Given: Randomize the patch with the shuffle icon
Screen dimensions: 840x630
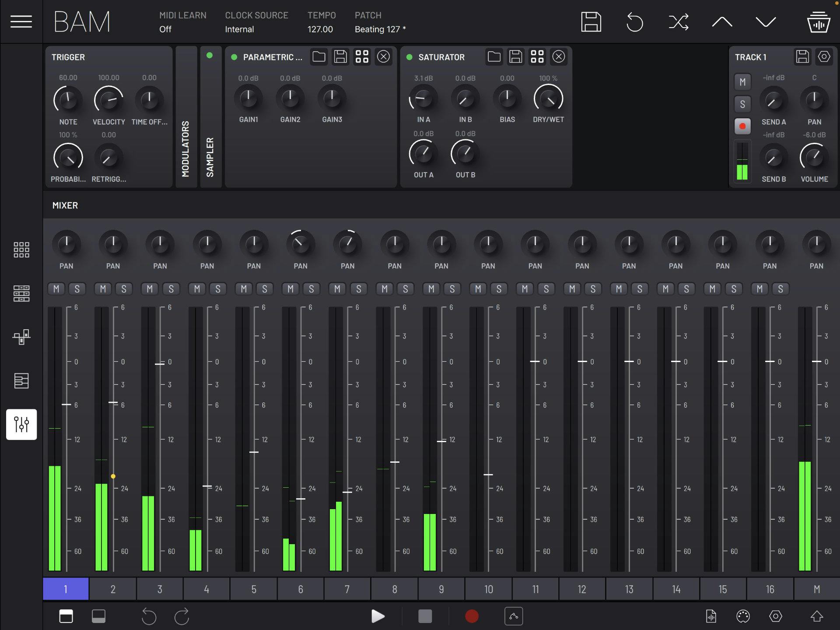Looking at the screenshot, I should pyautogui.click(x=678, y=21).
